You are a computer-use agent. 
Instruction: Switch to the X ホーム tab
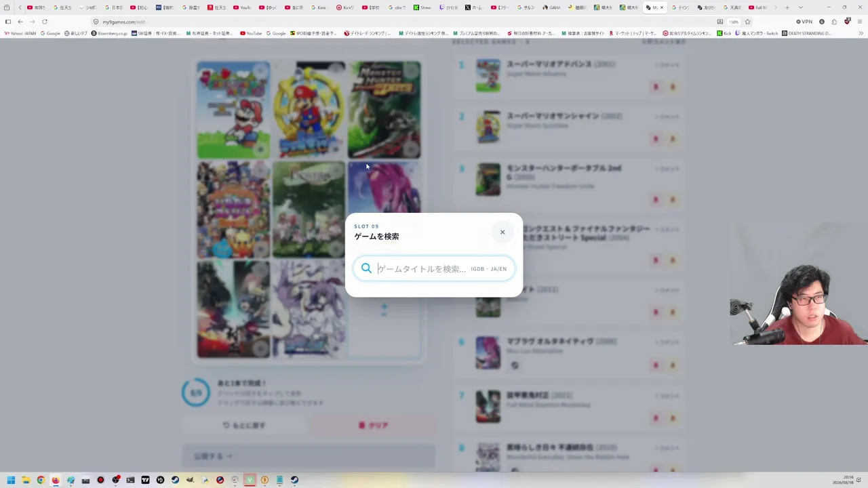tap(474, 7)
